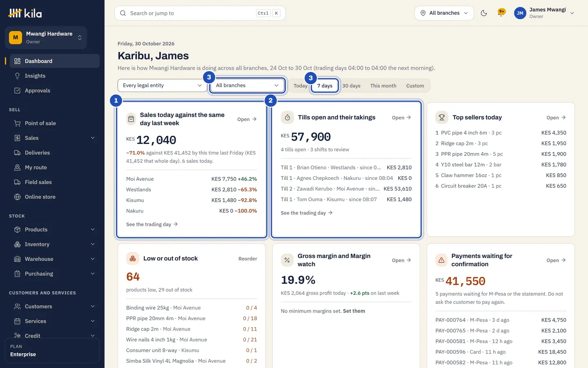Expand the Purchasing submenu chevron

(x=93, y=274)
